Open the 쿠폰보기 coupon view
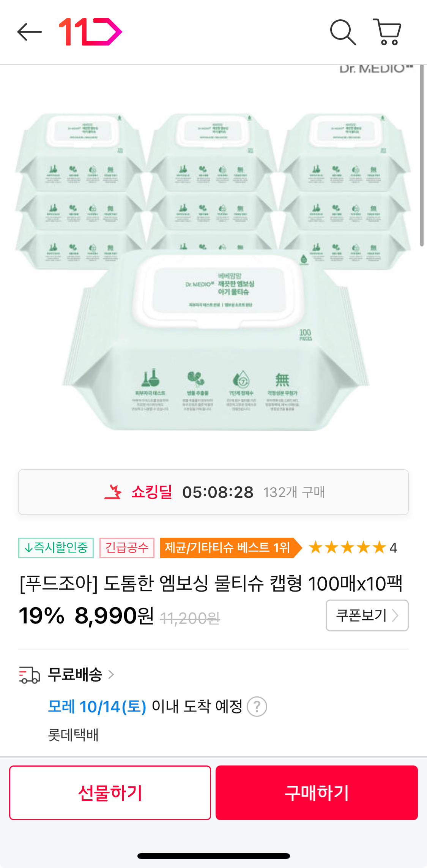 coord(367,615)
